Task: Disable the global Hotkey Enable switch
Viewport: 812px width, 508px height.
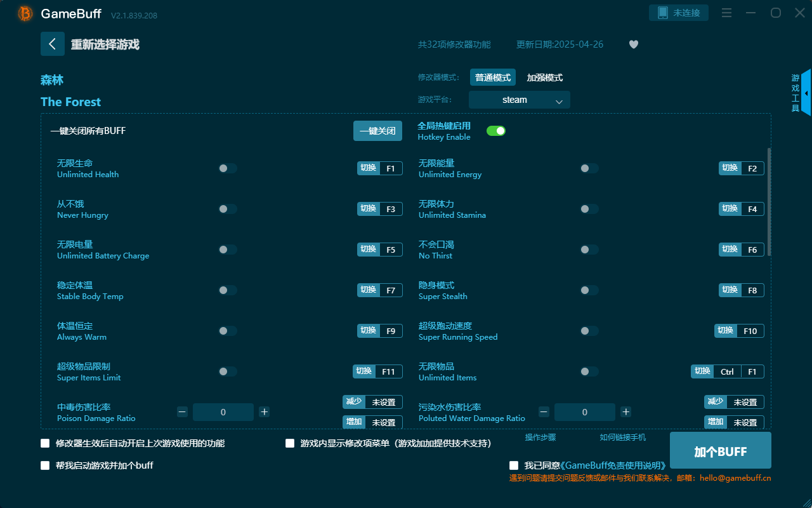Action: (496, 131)
